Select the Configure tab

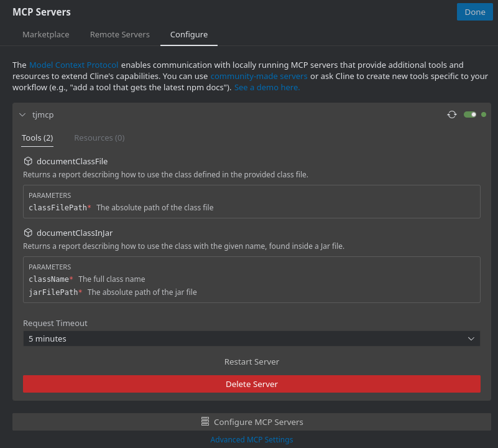188,34
